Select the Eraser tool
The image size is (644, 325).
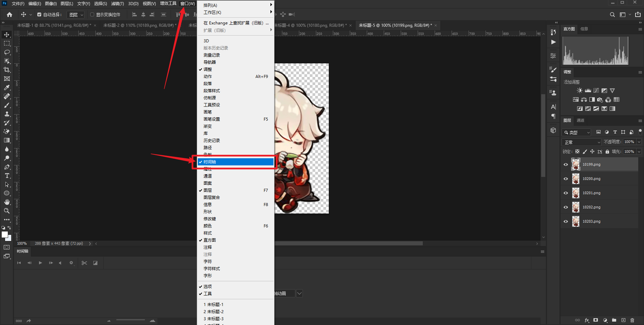7,131
